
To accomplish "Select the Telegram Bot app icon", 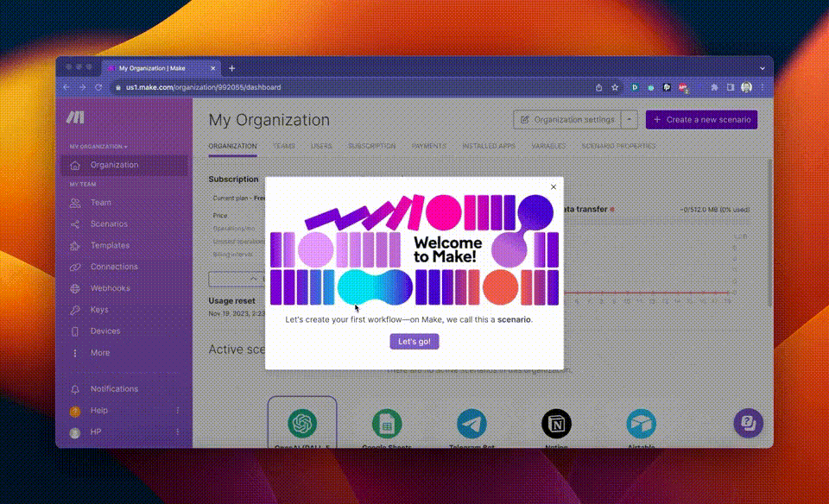I will pos(471,424).
